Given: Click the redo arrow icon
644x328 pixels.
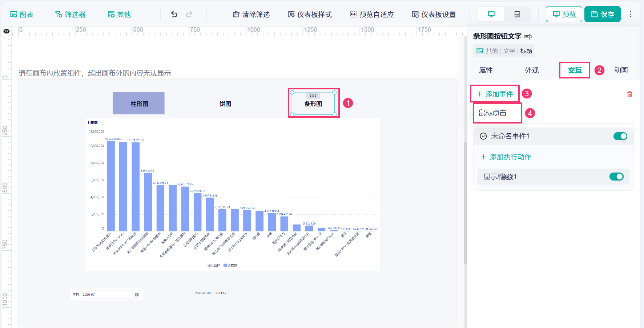Looking at the screenshot, I should coord(189,14).
